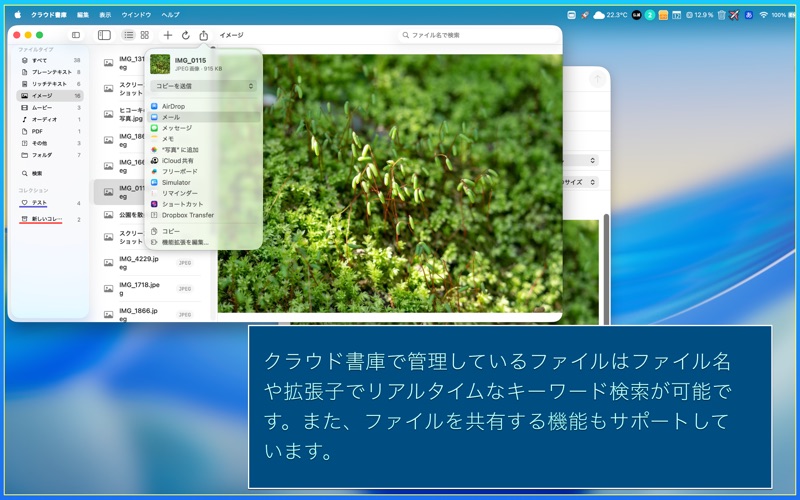
Task: Select ヒコーキ写真.jpg file row
Action: click(x=120, y=114)
